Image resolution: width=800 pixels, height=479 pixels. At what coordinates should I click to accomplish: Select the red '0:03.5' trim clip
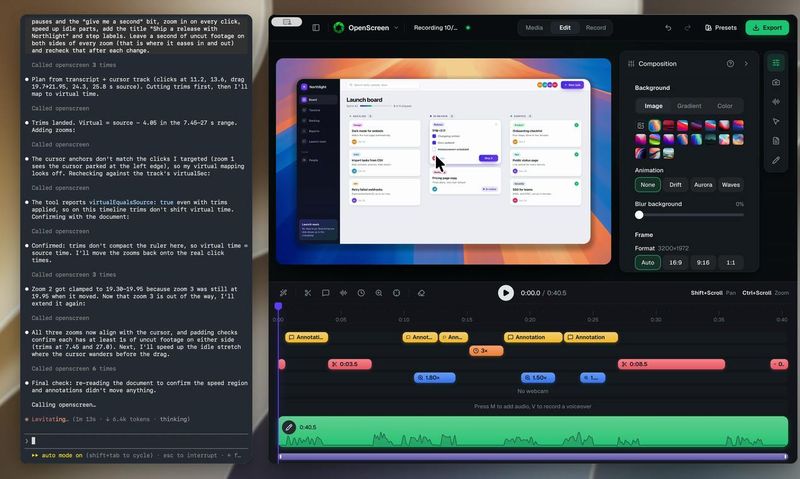pos(349,364)
